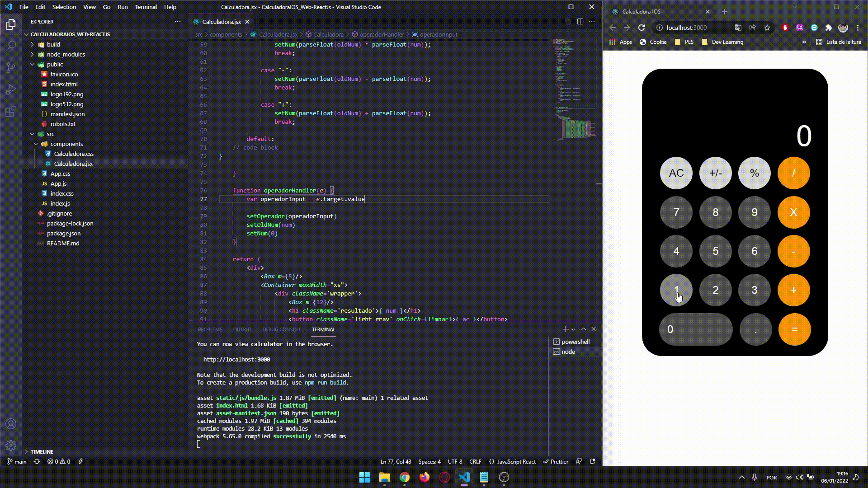Image resolution: width=868 pixels, height=488 pixels.
Task: Open the Windows Start menu
Action: coord(364,477)
